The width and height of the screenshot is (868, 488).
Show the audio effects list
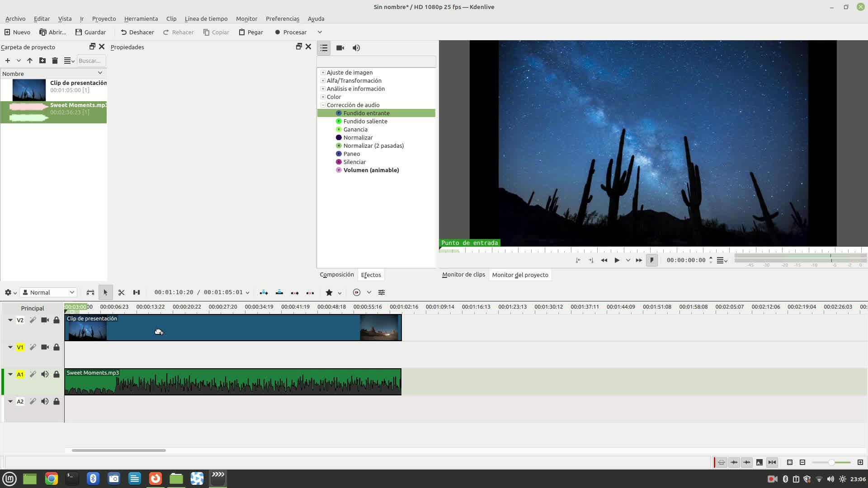click(x=356, y=48)
